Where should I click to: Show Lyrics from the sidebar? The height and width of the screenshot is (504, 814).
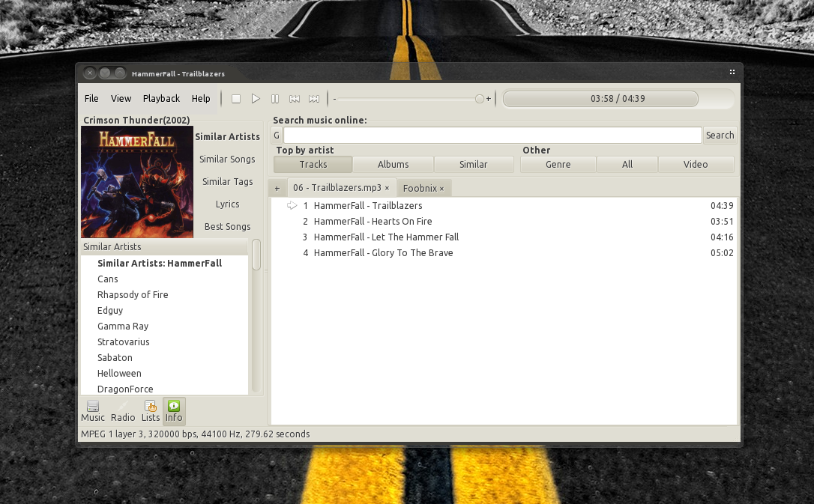coord(227,204)
